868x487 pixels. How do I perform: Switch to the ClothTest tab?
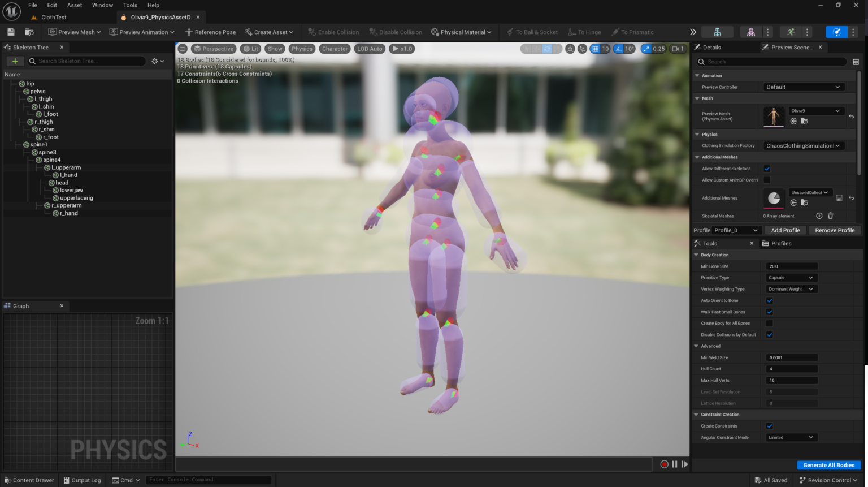coord(53,17)
